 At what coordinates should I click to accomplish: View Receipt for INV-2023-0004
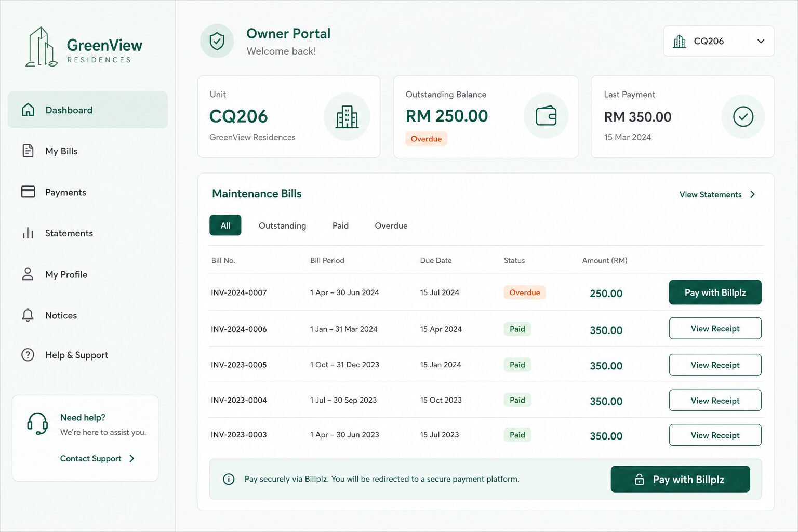[715, 401]
